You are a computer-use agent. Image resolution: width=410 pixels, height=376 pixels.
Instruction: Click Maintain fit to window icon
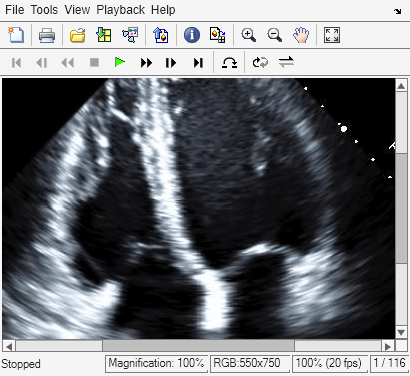click(x=332, y=35)
